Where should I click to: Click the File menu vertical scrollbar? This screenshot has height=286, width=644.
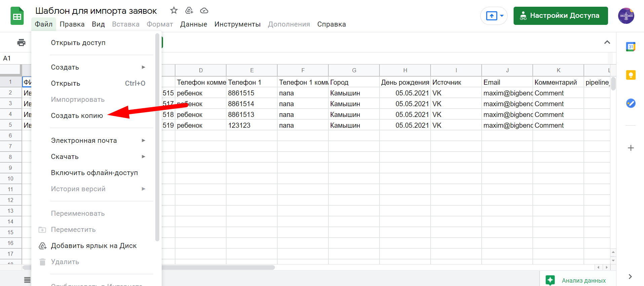point(157,137)
